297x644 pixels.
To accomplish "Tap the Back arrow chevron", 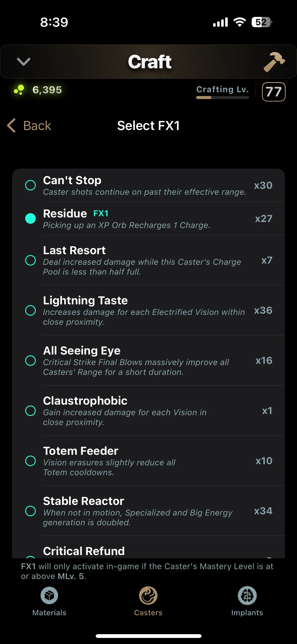I will coord(12,125).
